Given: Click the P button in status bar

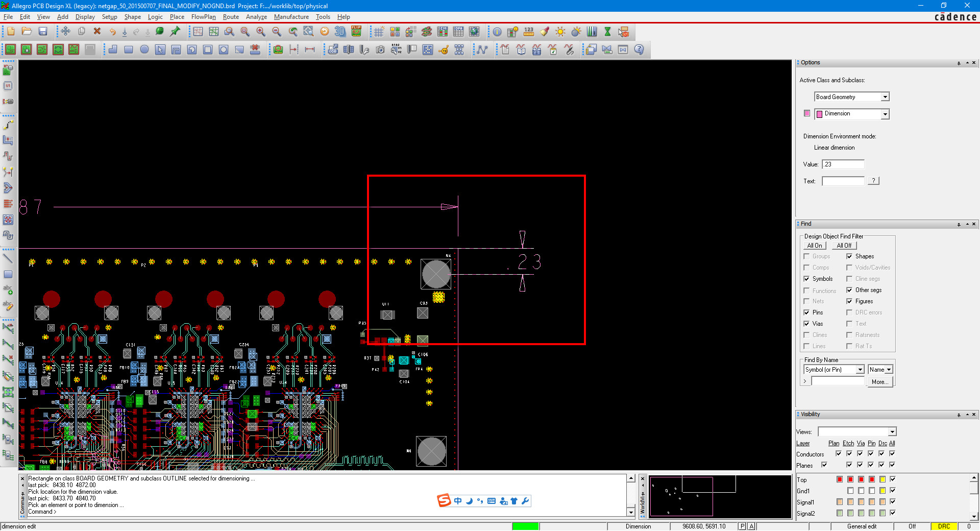Looking at the screenshot, I should click(x=742, y=526).
